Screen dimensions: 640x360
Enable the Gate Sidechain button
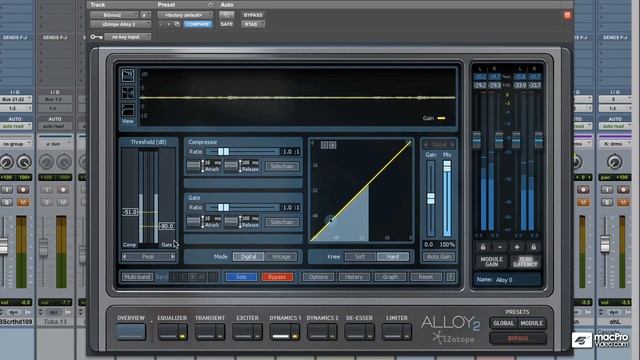pyautogui.click(x=282, y=222)
